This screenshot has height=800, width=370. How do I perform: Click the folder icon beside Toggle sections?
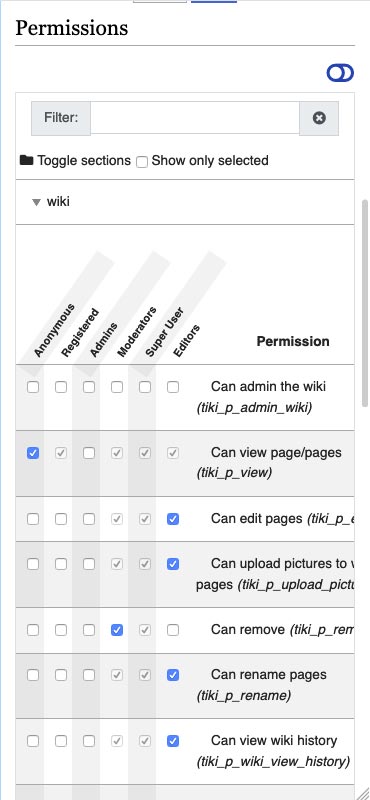click(x=27, y=160)
